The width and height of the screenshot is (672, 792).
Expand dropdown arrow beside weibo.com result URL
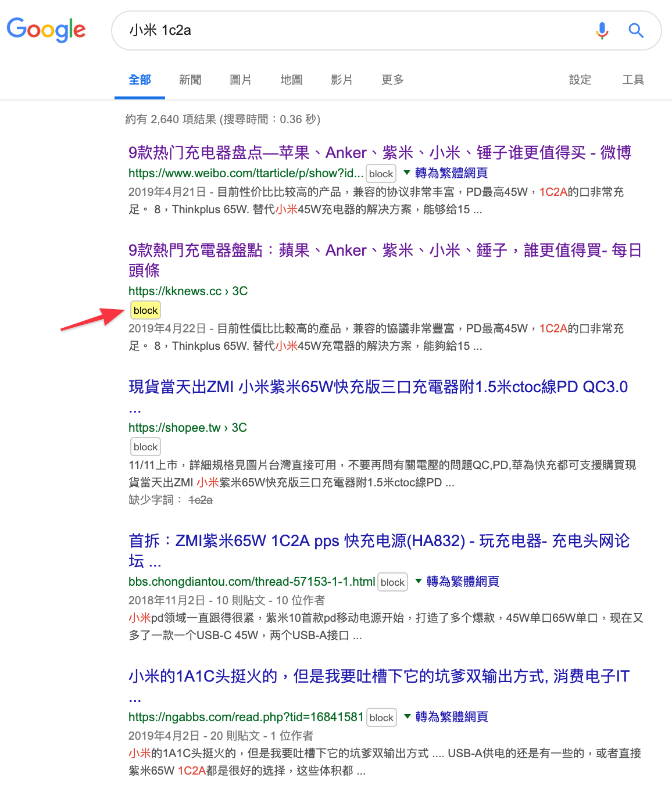click(407, 173)
